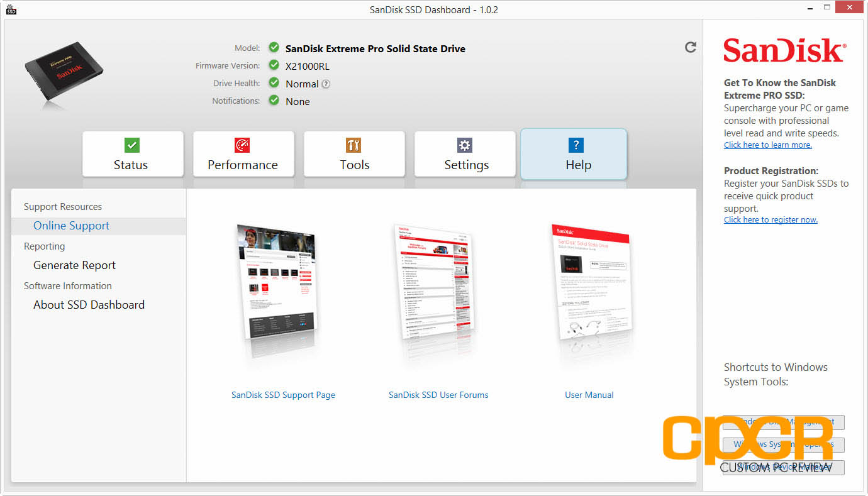Image resolution: width=868 pixels, height=496 pixels.
Task: Click the green checkmark beside Model
Action: pos(274,48)
